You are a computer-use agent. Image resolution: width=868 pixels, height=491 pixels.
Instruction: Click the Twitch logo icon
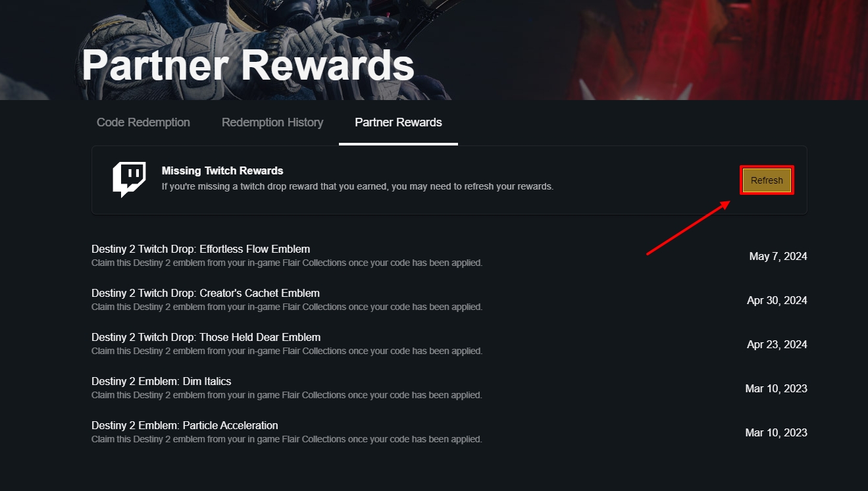[x=129, y=180]
